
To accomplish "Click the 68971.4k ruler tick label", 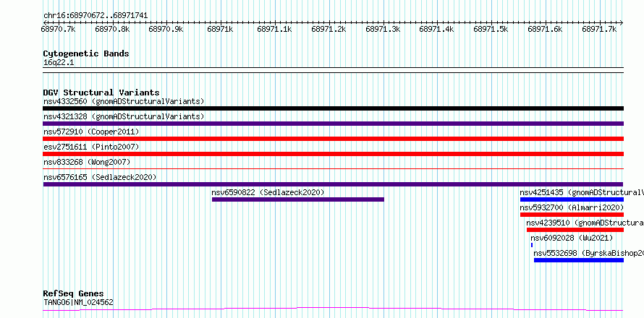I will (436, 29).
